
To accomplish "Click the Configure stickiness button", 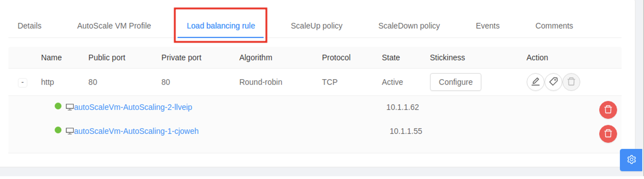I will tap(456, 82).
